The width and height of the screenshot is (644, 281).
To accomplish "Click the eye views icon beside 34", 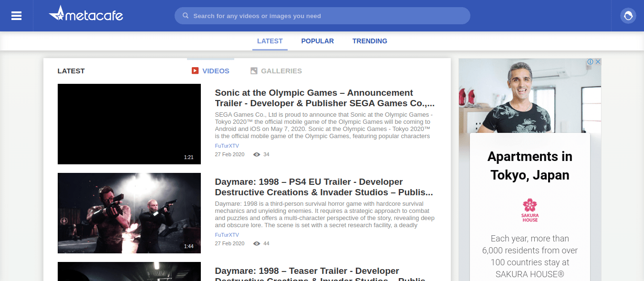I will click(257, 154).
